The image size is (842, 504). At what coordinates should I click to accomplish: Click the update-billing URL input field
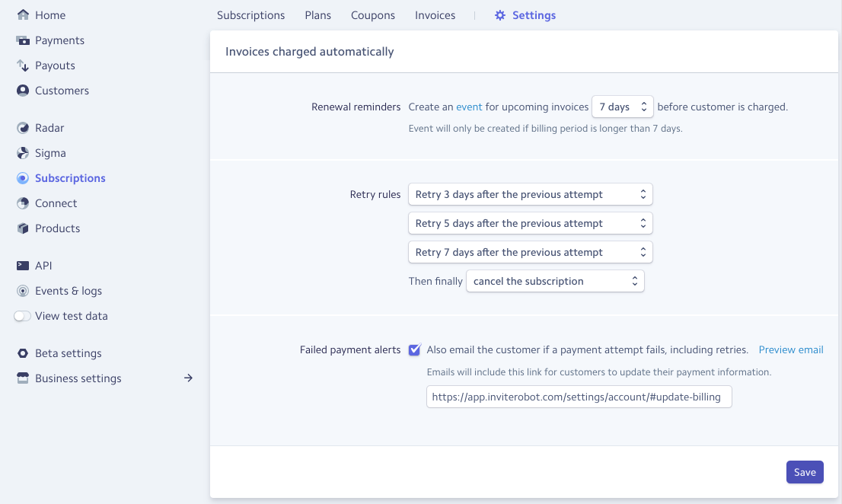pos(579,397)
